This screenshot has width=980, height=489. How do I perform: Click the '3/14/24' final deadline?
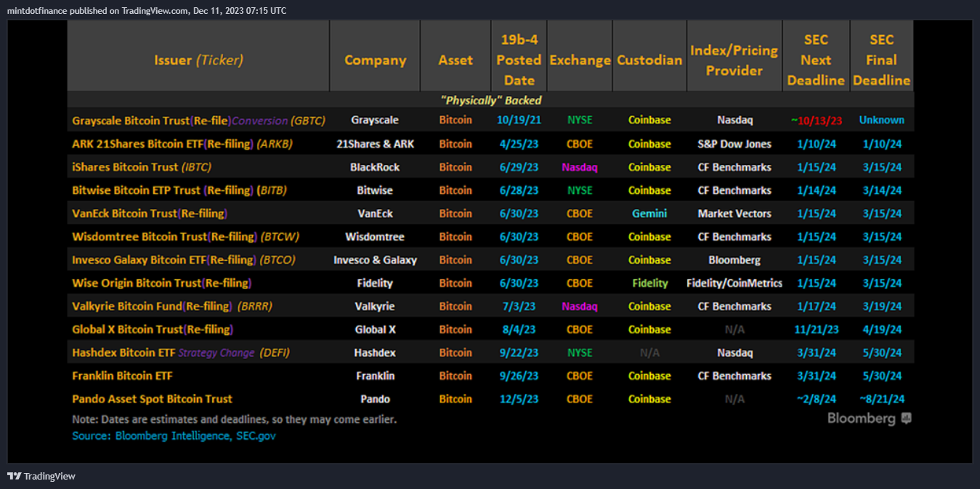point(882,190)
